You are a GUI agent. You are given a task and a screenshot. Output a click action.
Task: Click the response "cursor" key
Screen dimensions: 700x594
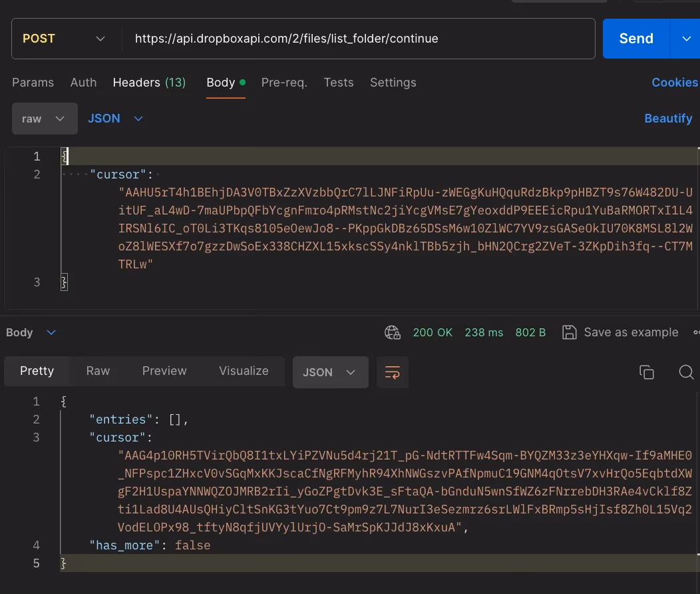pos(118,438)
